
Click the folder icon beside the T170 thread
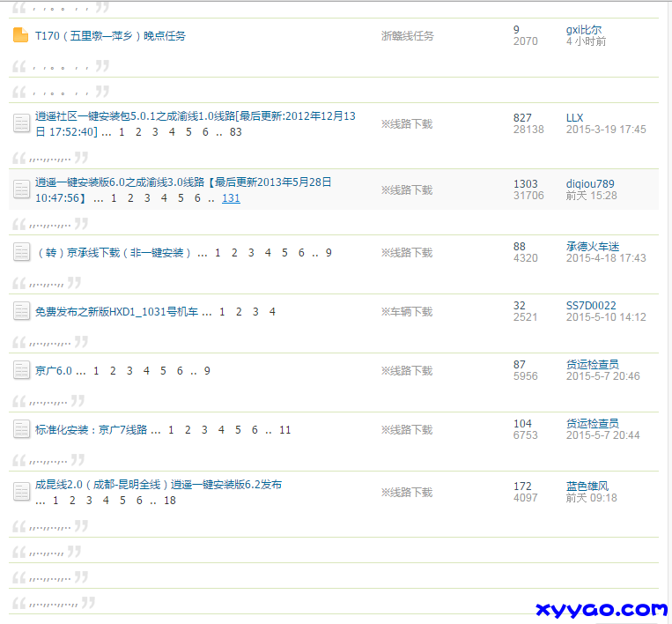21,36
